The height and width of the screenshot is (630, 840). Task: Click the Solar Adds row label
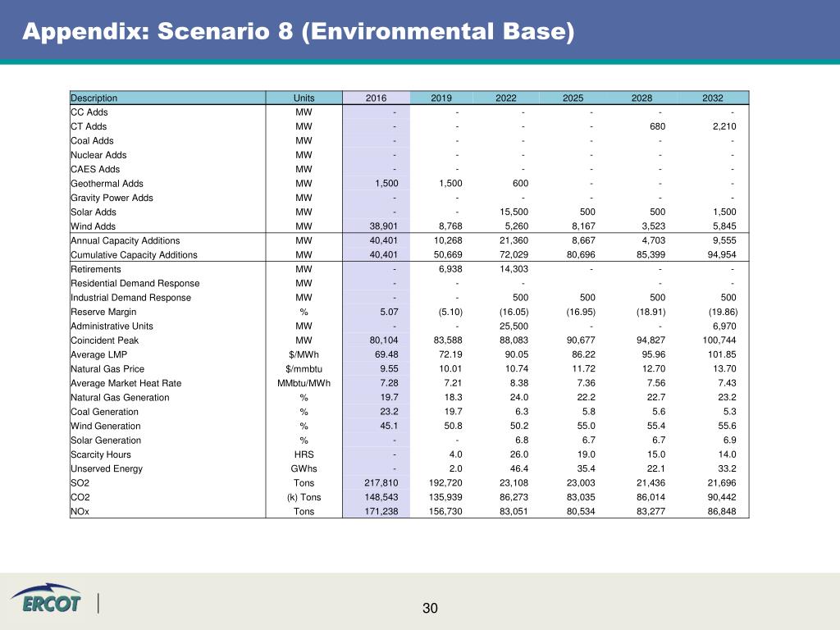pos(94,212)
